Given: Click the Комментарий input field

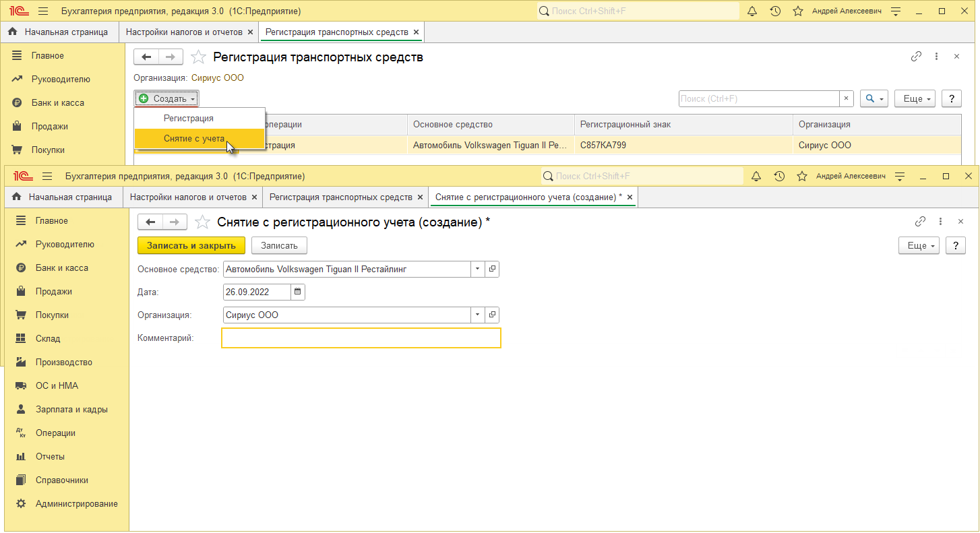Looking at the screenshot, I should [361, 338].
